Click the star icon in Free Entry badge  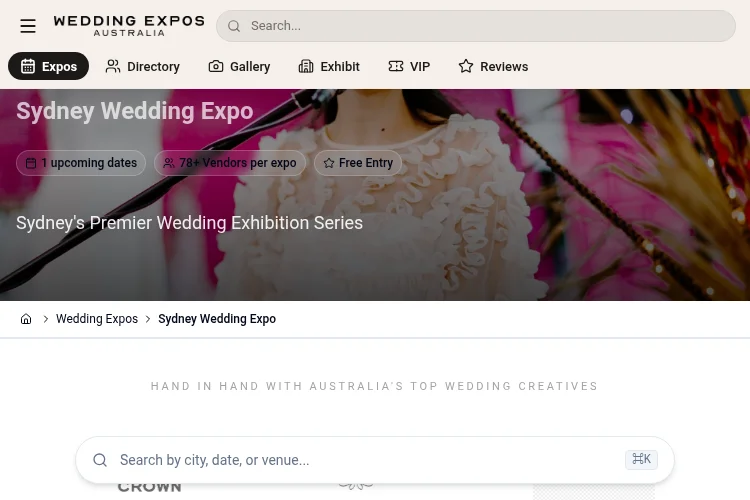329,163
